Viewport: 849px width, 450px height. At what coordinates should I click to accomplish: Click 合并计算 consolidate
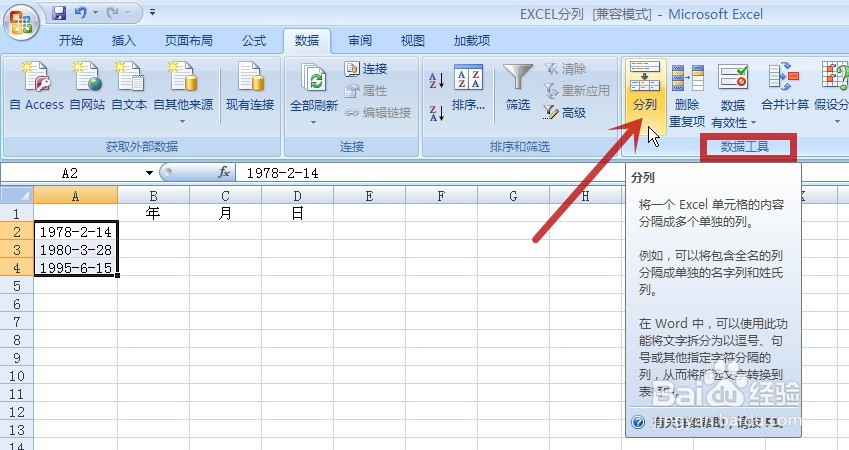tap(785, 87)
